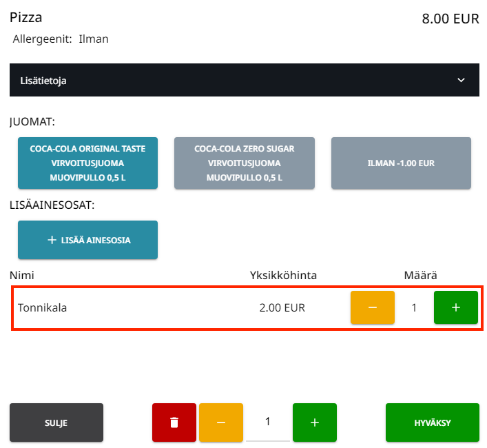Pick the Ilman -1.00 EUR option
Image resolution: width=487 pixels, height=448 pixels.
(x=401, y=163)
